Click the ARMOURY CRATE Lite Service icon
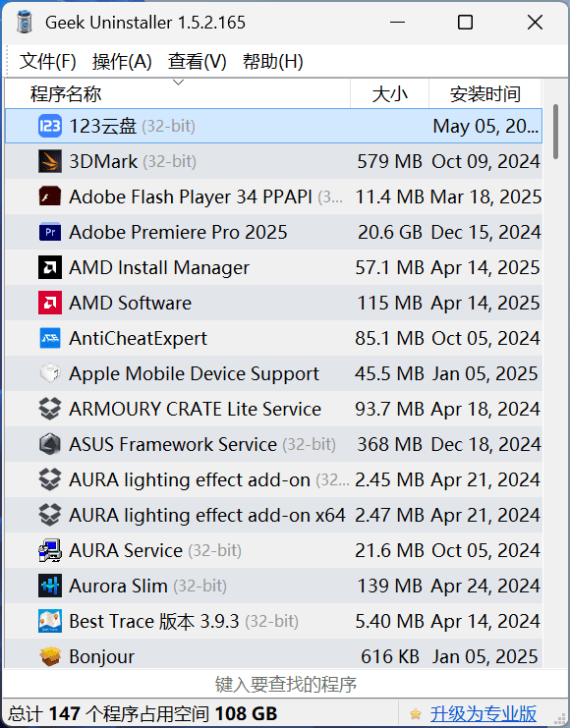 (50, 409)
